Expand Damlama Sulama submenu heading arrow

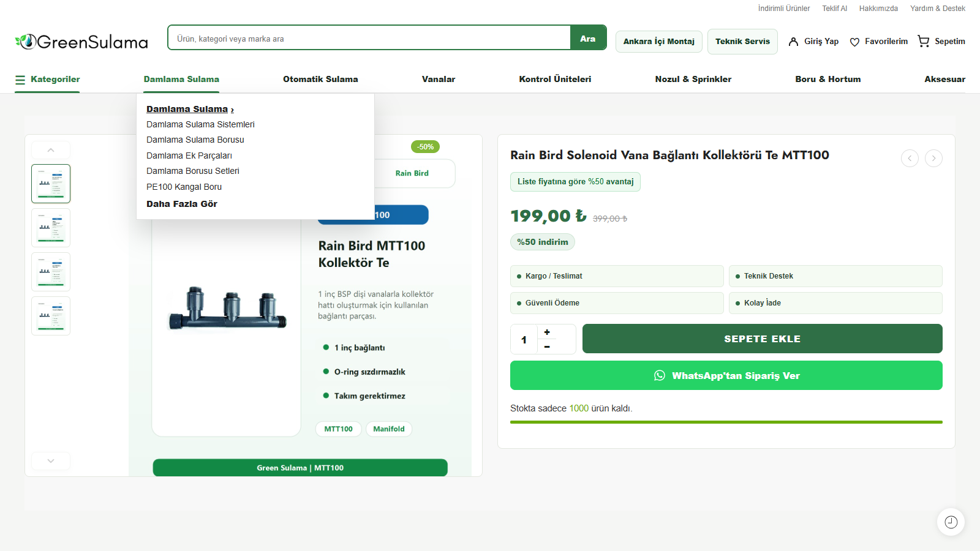pyautogui.click(x=232, y=110)
